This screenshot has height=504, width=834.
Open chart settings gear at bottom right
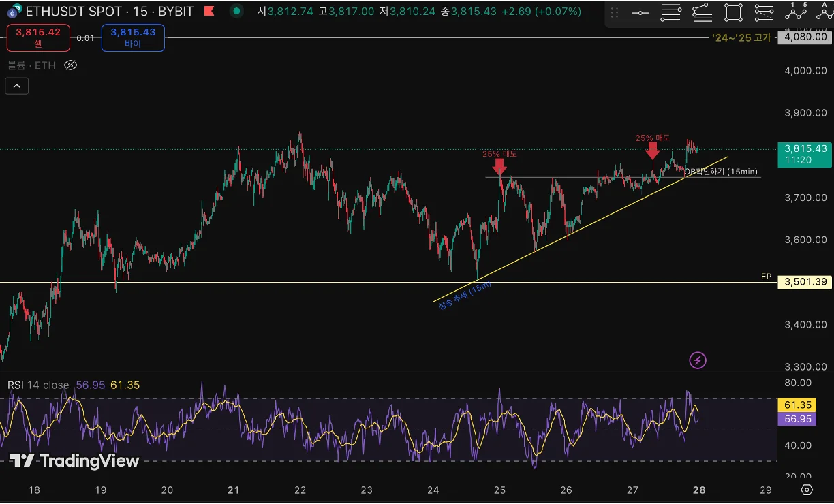point(807,490)
